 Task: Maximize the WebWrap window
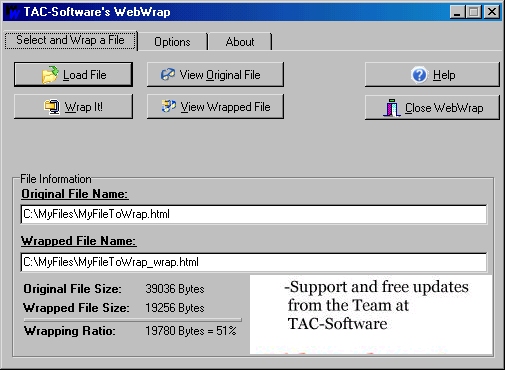(474, 12)
